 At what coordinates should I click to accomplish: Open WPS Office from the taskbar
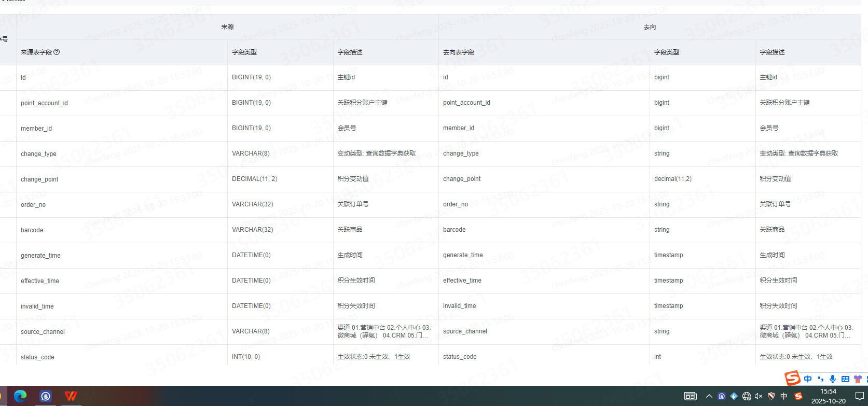coord(71,396)
